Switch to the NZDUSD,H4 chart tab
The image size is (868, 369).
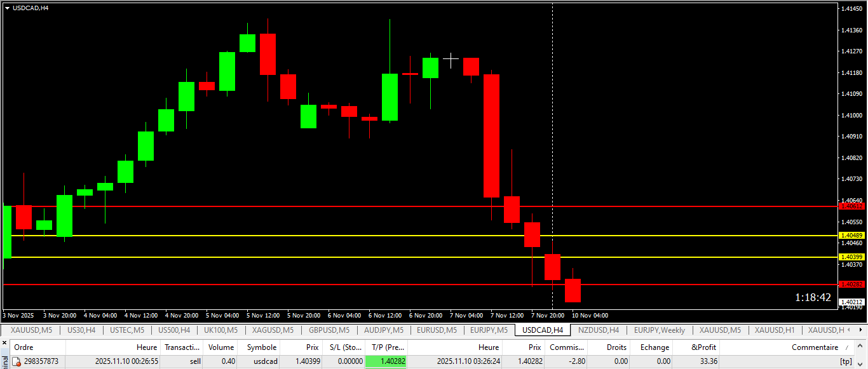[x=599, y=330]
